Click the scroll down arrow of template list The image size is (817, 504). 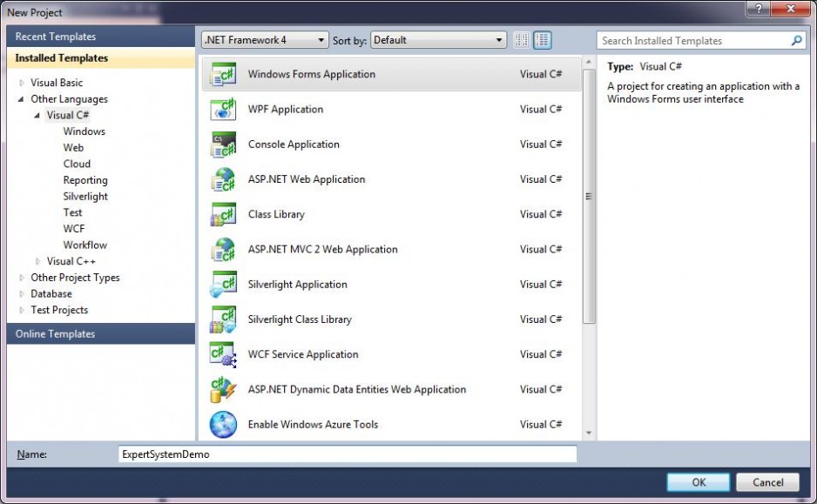pos(589,433)
